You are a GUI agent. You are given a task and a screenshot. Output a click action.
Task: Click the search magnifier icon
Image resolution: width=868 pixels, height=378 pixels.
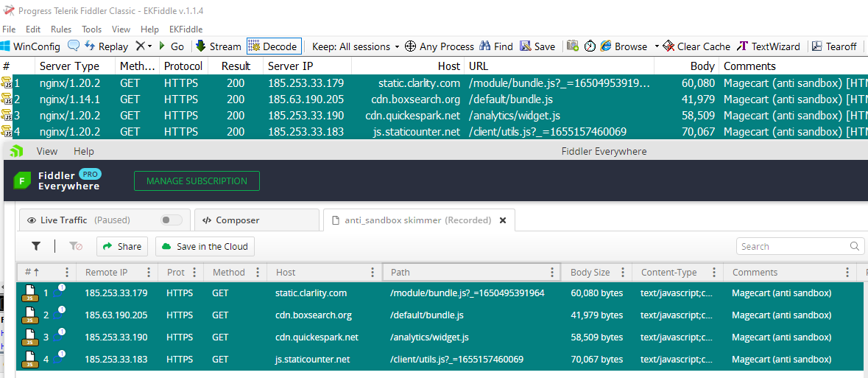pyautogui.click(x=855, y=246)
